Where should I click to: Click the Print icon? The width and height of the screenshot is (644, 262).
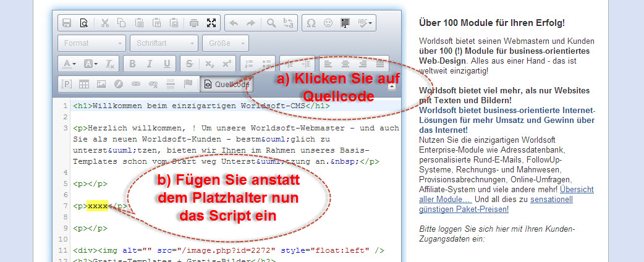(194, 23)
